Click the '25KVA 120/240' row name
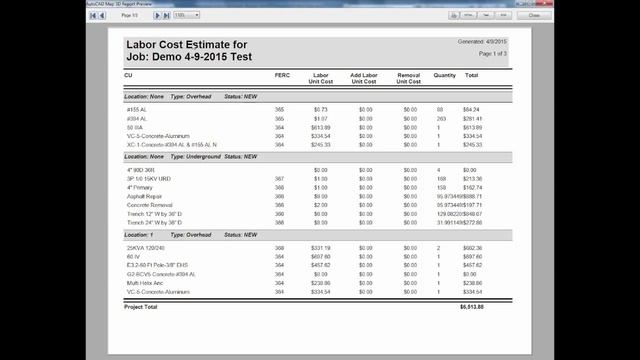This screenshot has width=640, height=360. pos(145,248)
